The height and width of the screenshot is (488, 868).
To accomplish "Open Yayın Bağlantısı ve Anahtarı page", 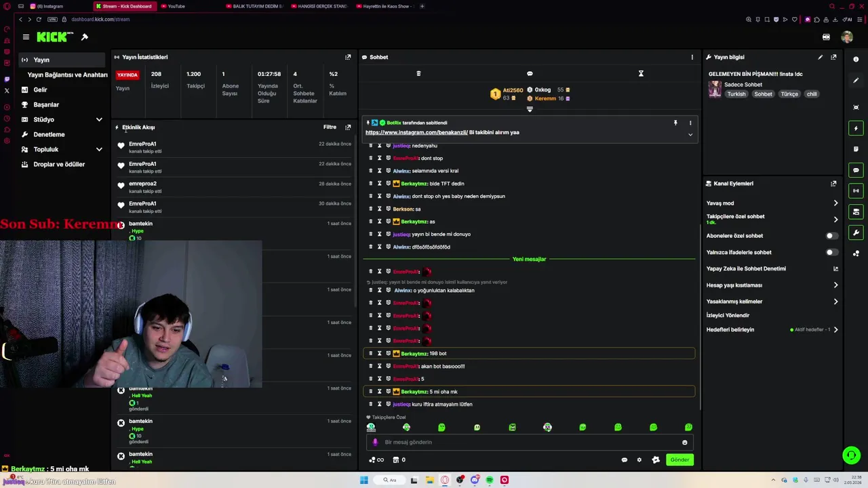I will pyautogui.click(x=67, y=75).
